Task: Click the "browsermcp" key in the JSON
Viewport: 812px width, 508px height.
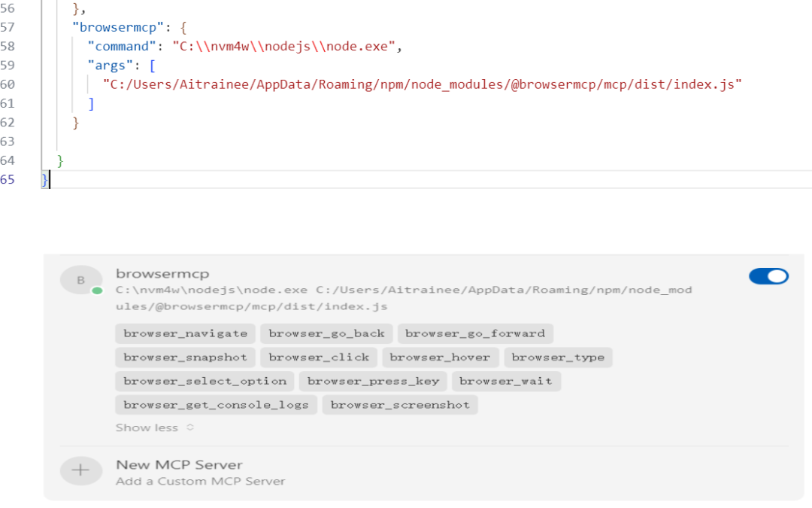Action: [x=118, y=28]
